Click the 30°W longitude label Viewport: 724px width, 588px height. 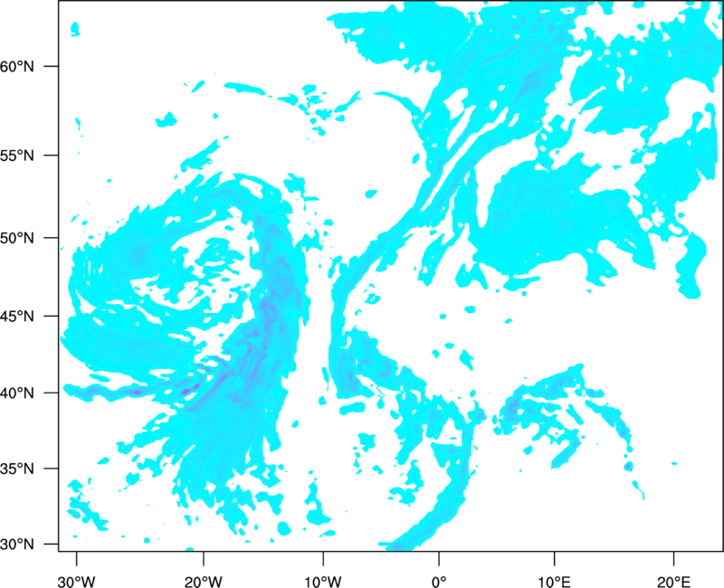[77, 582]
